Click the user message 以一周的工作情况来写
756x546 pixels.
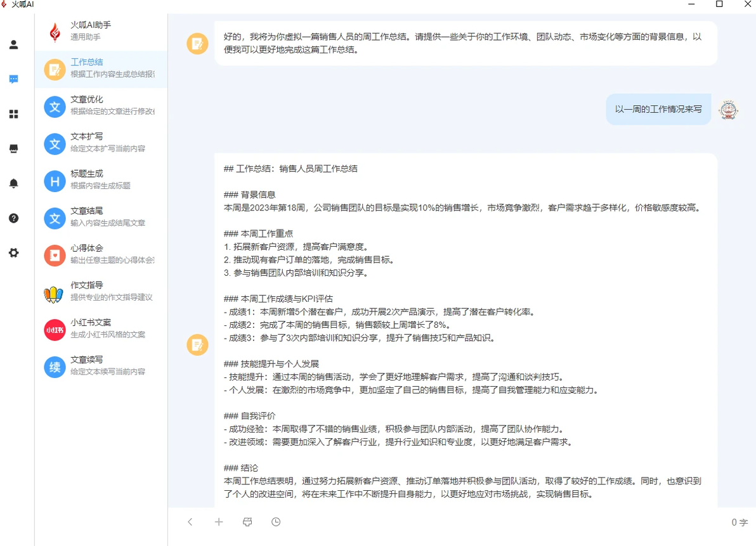tap(658, 110)
